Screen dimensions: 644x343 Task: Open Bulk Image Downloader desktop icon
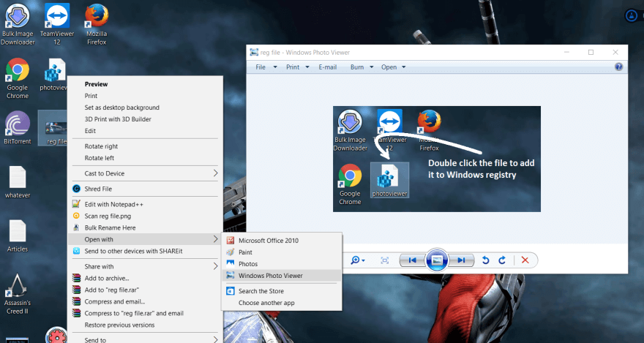pos(18,24)
